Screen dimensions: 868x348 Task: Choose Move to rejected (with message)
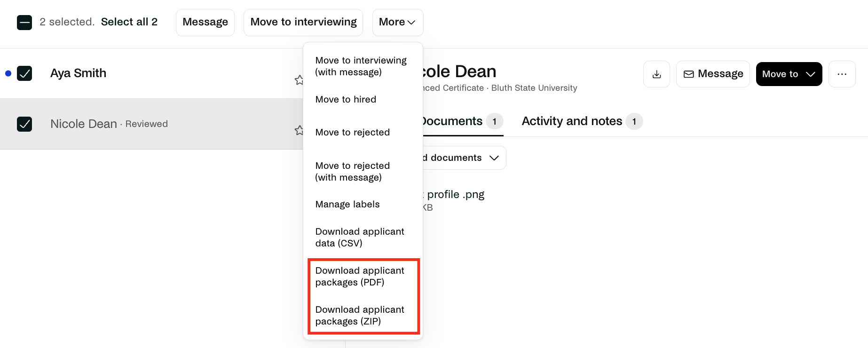[x=352, y=172]
